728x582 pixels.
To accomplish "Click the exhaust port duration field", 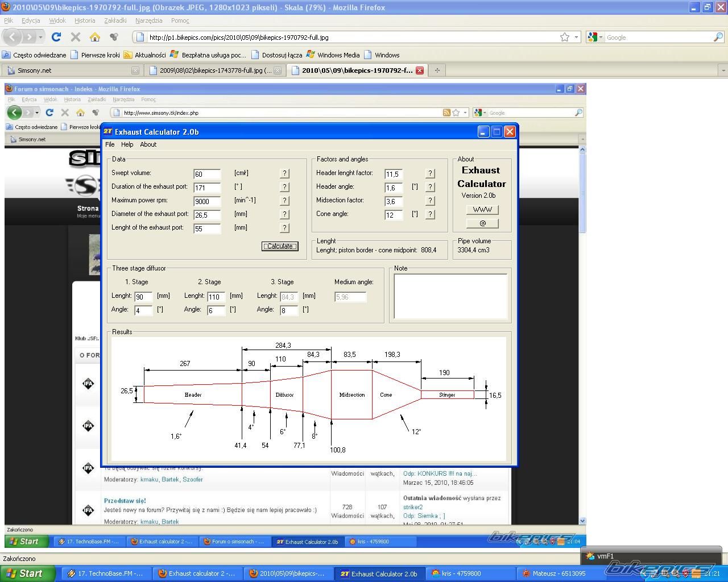I will pos(207,188).
